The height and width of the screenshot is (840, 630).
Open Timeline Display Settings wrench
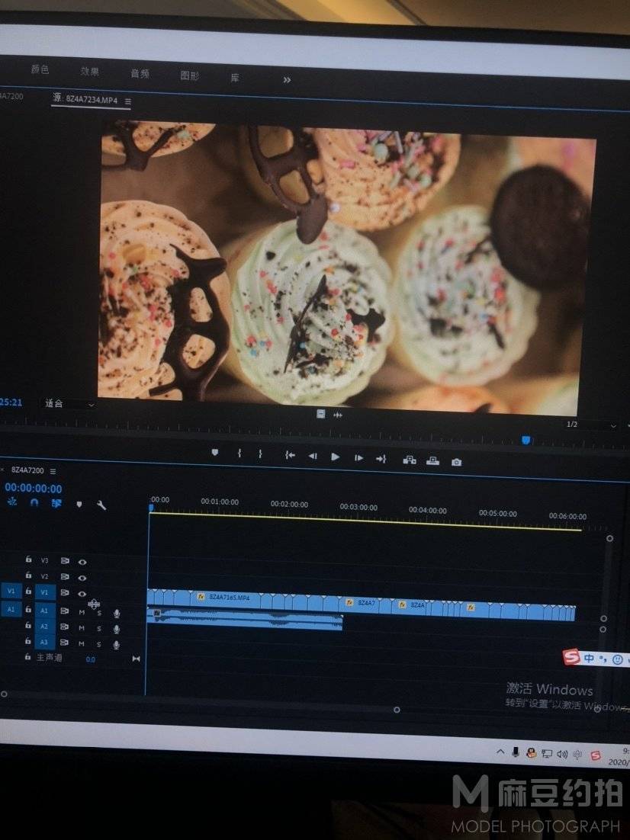(x=101, y=505)
